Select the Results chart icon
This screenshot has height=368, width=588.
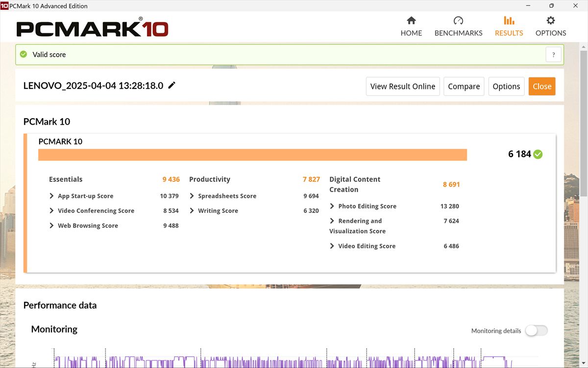509,21
